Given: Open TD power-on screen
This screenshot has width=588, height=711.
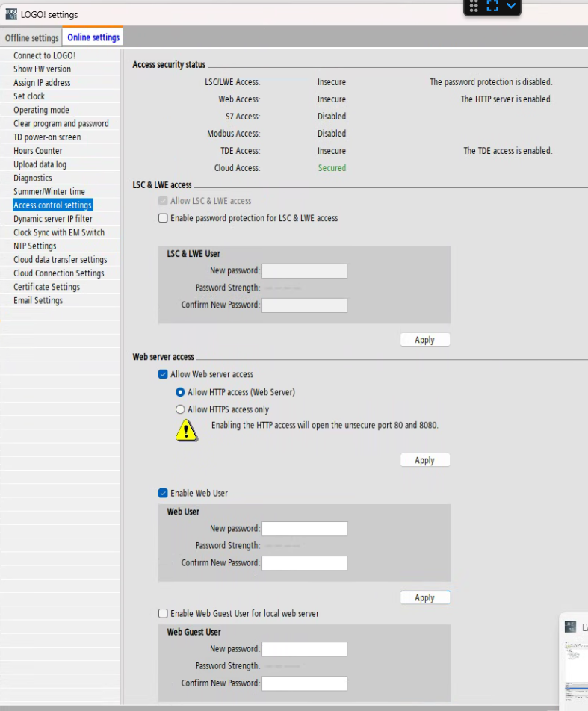Looking at the screenshot, I should tap(47, 137).
